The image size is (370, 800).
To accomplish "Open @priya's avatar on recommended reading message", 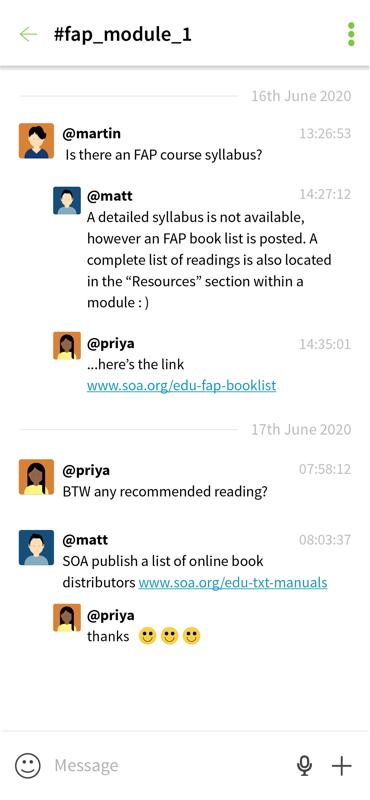I will coord(36,477).
